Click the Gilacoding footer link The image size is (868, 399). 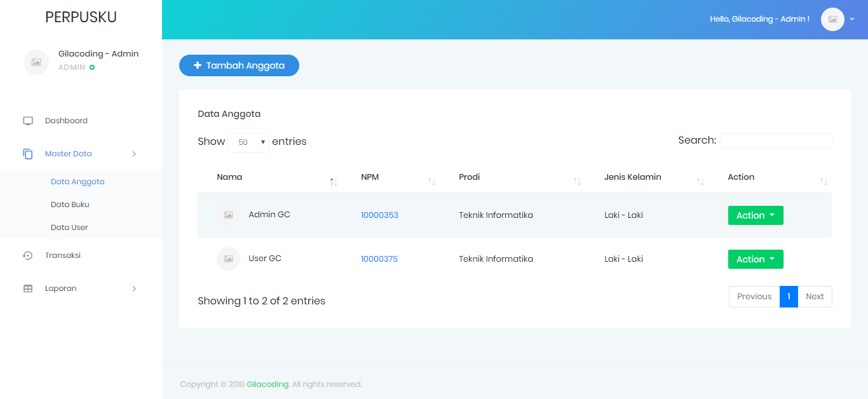(x=268, y=384)
